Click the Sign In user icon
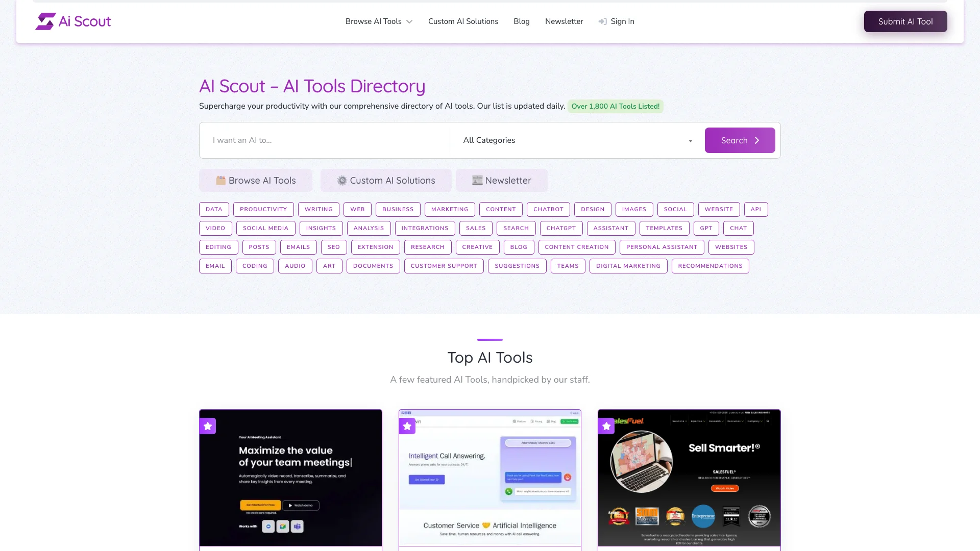980x551 pixels. pyautogui.click(x=602, y=21)
